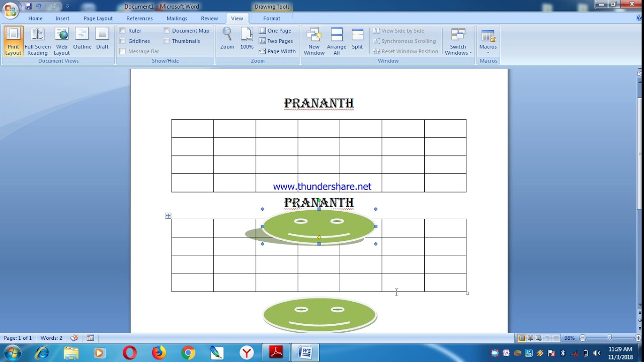
Task: Switch to Print Layout view
Action: 13,41
